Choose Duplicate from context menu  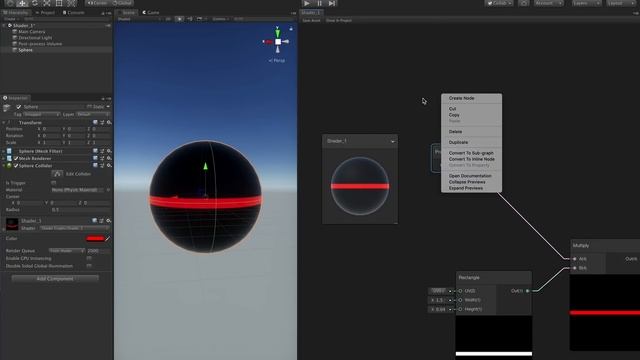click(x=458, y=142)
